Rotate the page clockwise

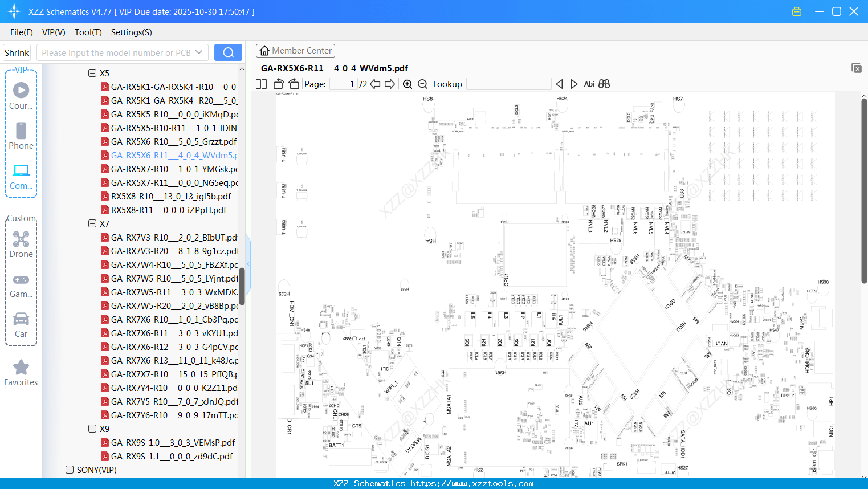tap(294, 84)
